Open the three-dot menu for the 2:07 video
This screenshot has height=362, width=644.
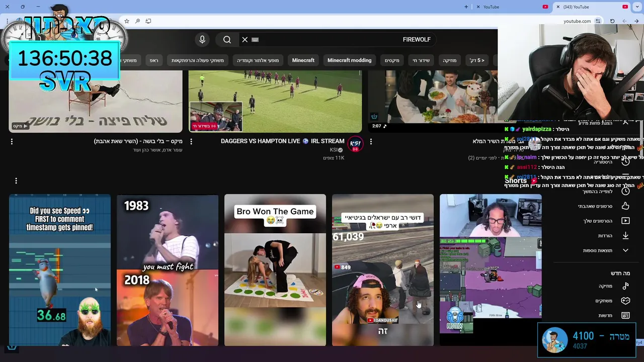371,142
